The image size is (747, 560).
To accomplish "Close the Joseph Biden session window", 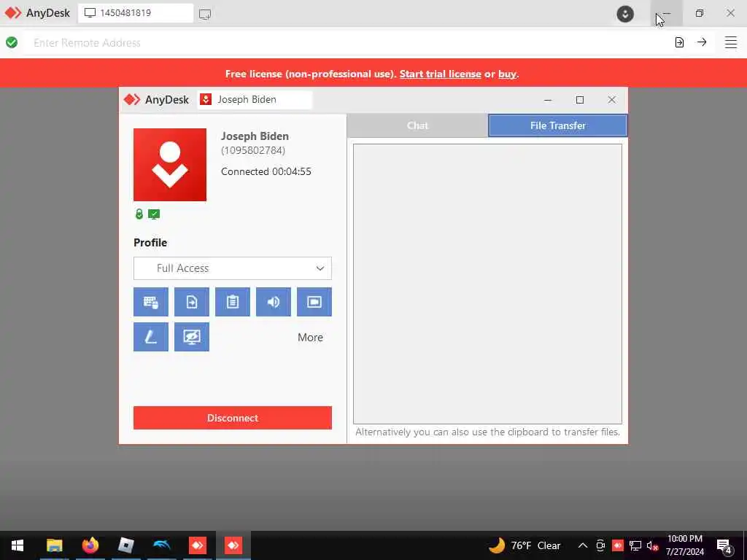I will tap(612, 100).
